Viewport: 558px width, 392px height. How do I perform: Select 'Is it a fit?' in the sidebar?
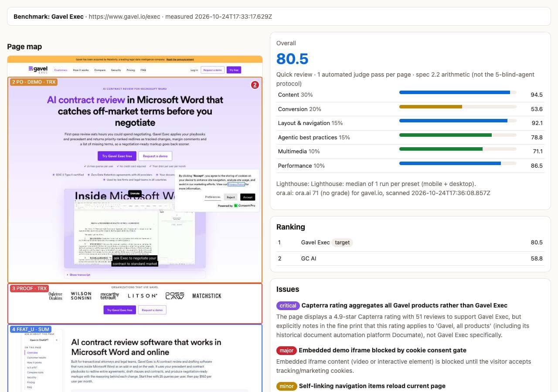[x=31, y=368]
